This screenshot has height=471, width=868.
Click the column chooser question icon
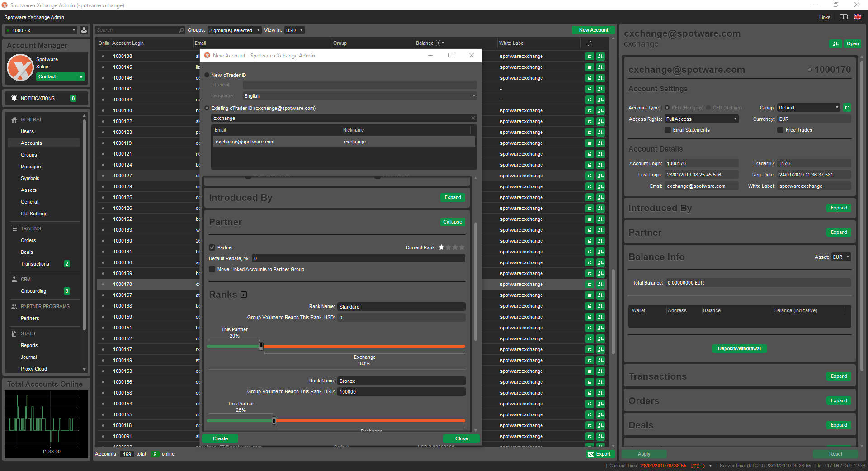[x=590, y=43]
